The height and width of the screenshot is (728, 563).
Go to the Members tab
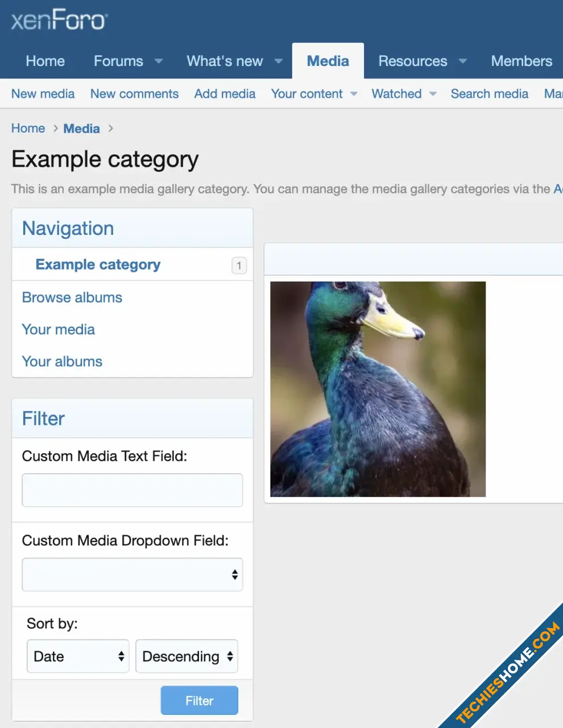[x=521, y=61]
